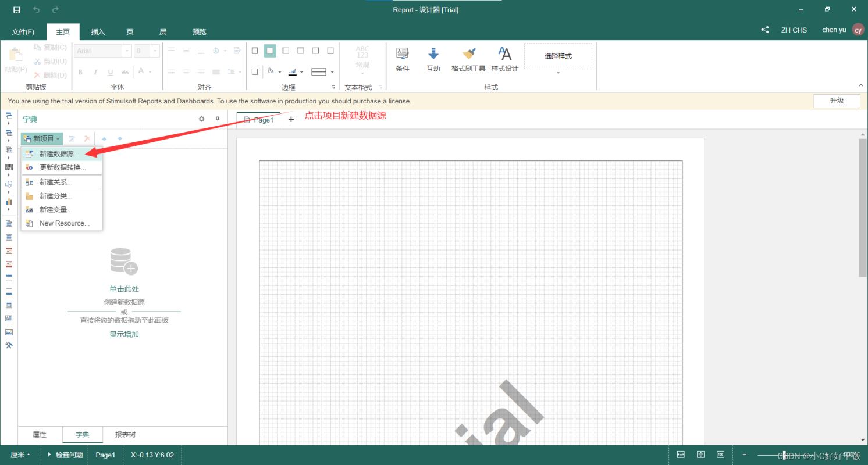Image resolution: width=868 pixels, height=465 pixels.
Task: Switch to the 插入 ribbon tab
Action: coord(98,32)
